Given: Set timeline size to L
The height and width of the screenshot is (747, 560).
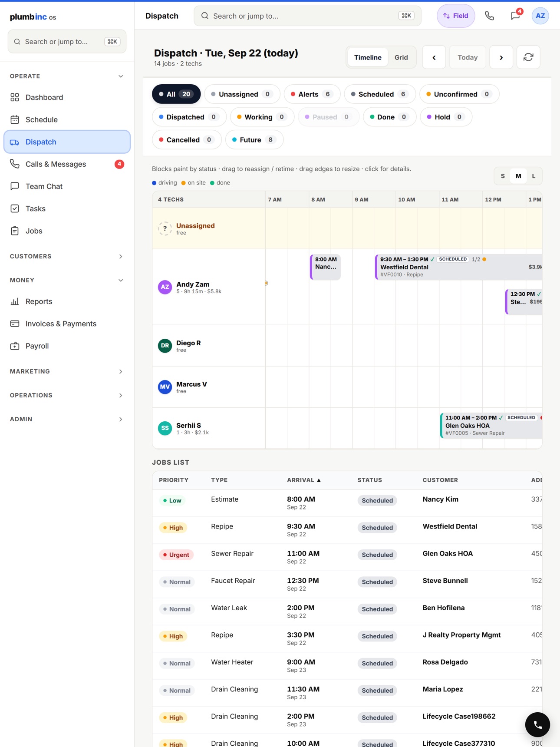Looking at the screenshot, I should pyautogui.click(x=534, y=176).
